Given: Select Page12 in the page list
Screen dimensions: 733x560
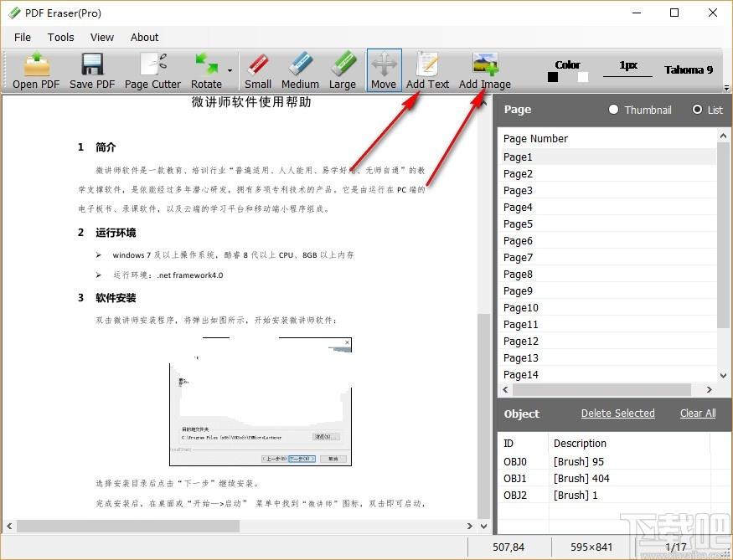Looking at the screenshot, I should [608, 342].
